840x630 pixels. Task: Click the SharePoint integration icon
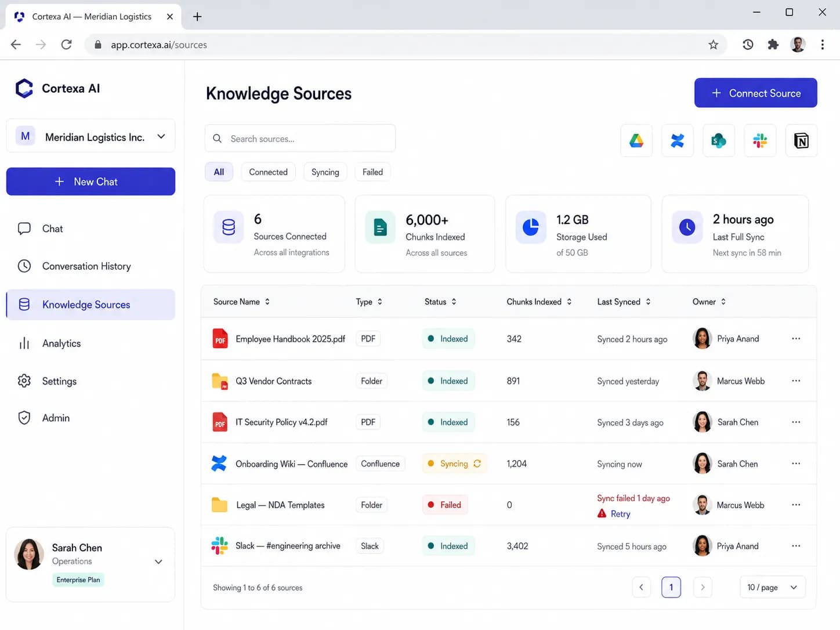point(719,140)
